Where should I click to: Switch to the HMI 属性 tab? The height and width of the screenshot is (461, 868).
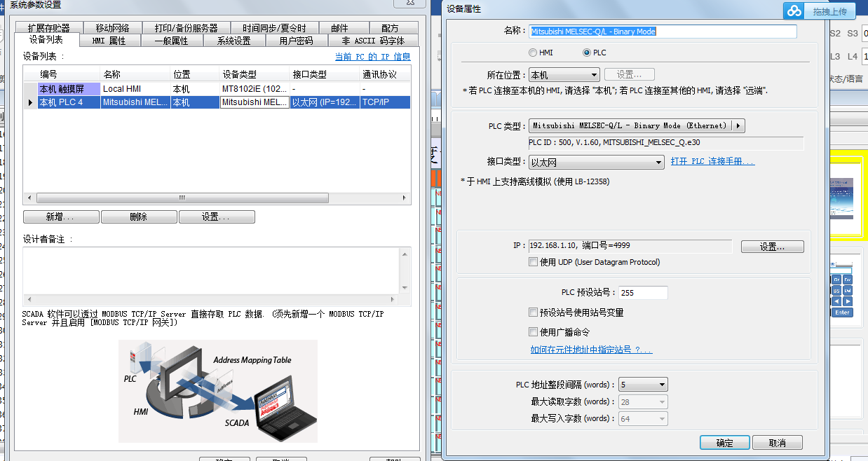(109, 41)
